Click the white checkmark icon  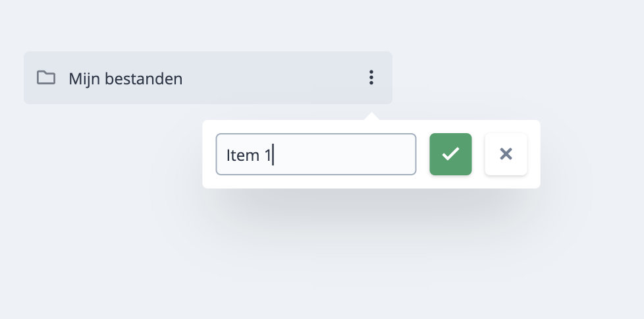(x=450, y=154)
